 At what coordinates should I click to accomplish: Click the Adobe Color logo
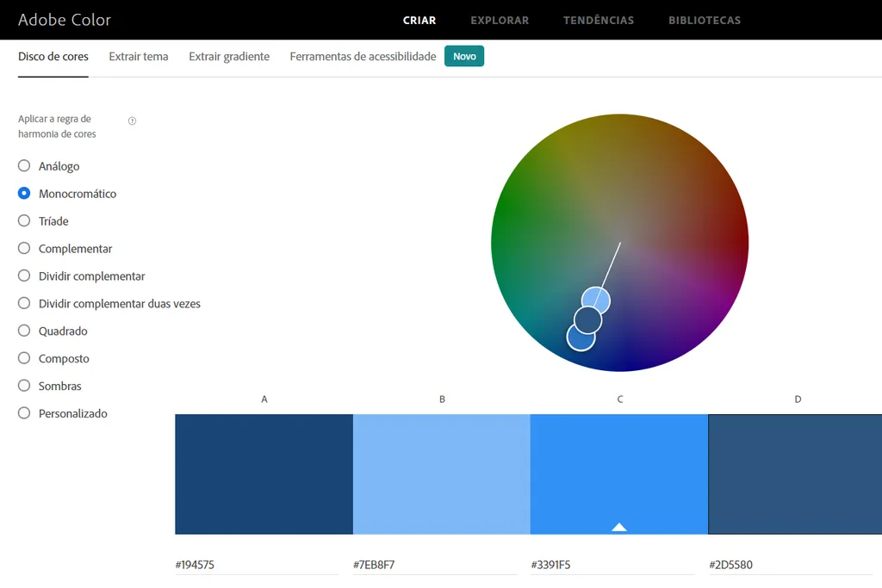pyautogui.click(x=65, y=20)
